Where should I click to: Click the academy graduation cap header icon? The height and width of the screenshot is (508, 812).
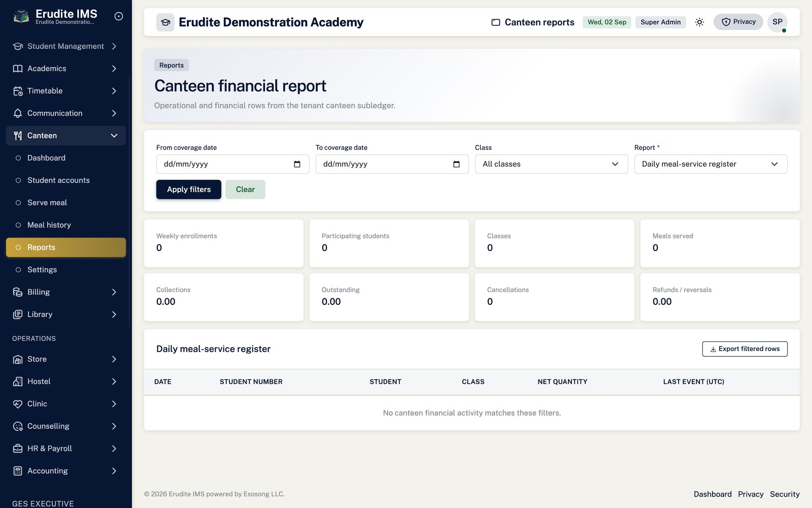click(165, 22)
